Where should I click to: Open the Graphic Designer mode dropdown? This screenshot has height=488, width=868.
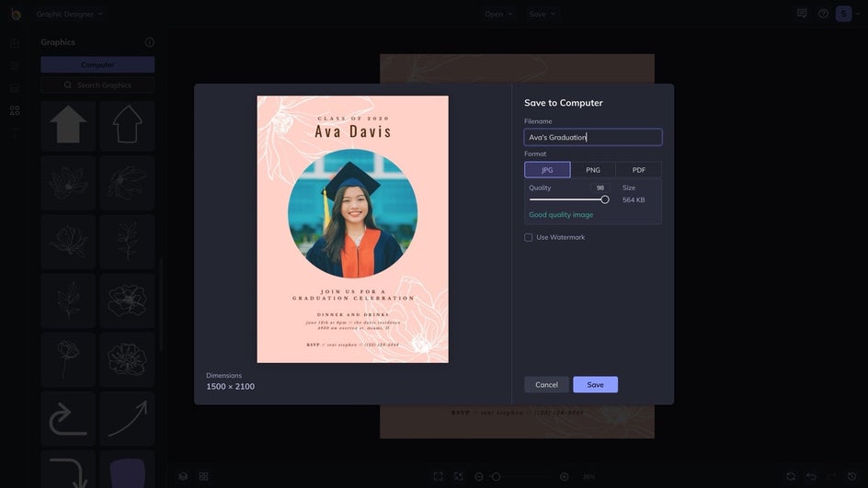pyautogui.click(x=70, y=14)
